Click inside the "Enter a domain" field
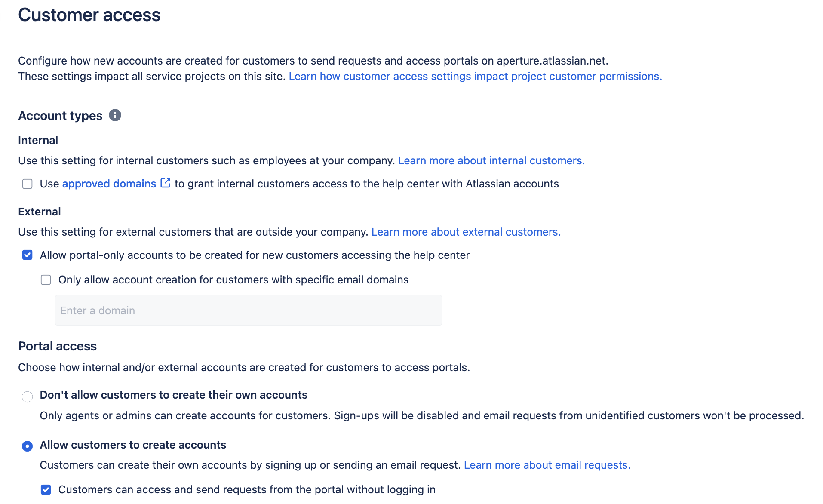This screenshot has width=823, height=504. pos(248,310)
